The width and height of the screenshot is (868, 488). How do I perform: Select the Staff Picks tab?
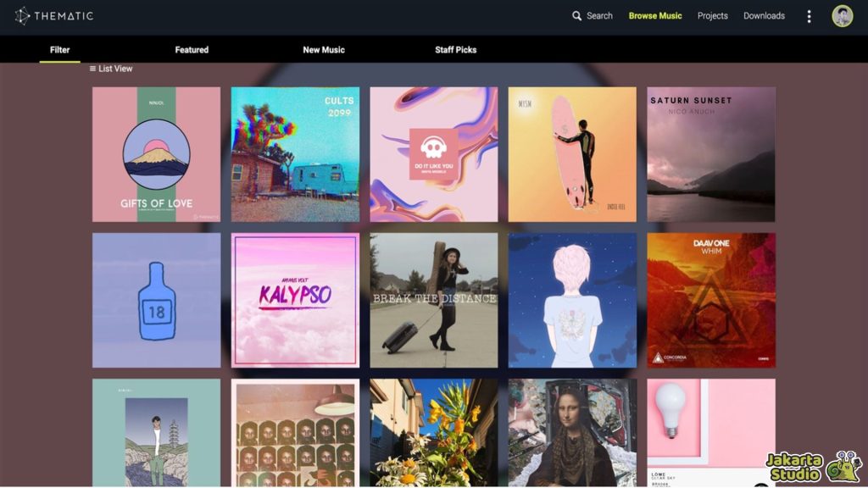pyautogui.click(x=455, y=50)
